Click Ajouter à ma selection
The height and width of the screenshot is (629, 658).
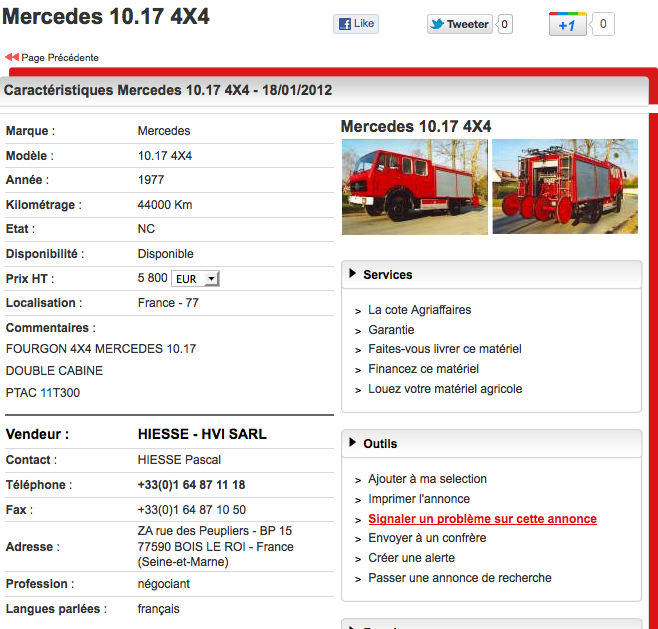pyautogui.click(x=427, y=479)
